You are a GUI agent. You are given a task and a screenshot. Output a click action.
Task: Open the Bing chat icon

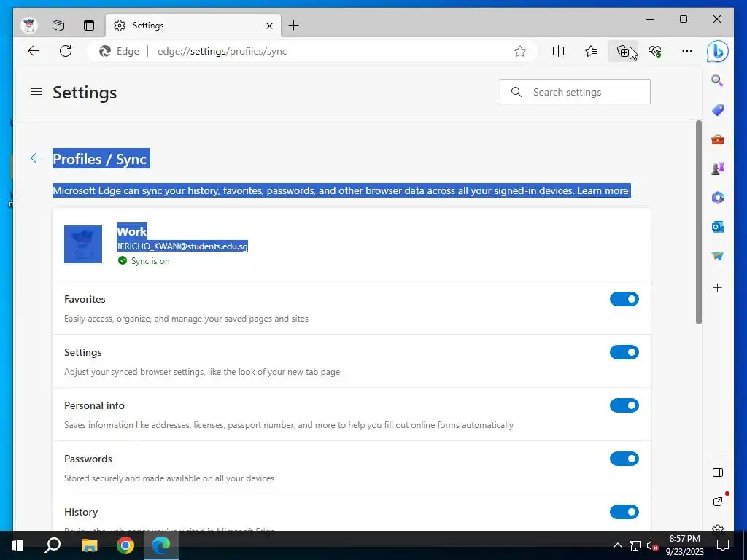coord(718,52)
